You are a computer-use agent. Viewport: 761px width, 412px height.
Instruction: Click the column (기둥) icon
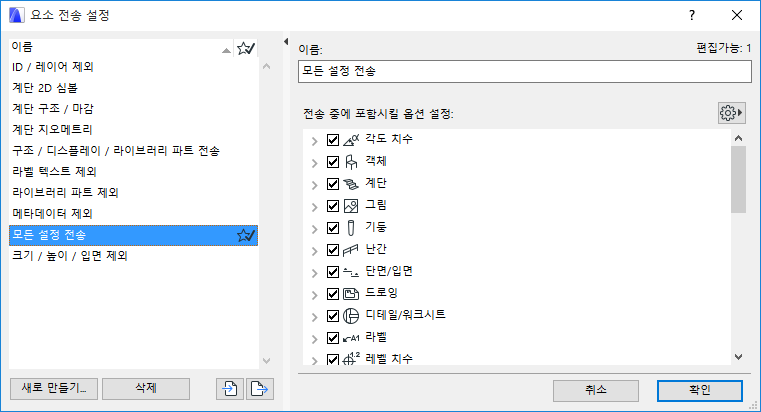(351, 228)
